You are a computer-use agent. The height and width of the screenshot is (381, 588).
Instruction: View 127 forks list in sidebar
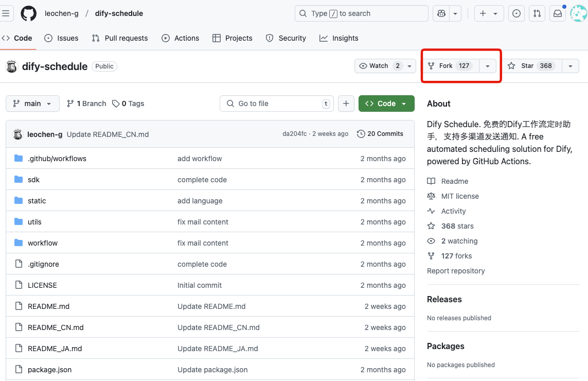pos(450,256)
